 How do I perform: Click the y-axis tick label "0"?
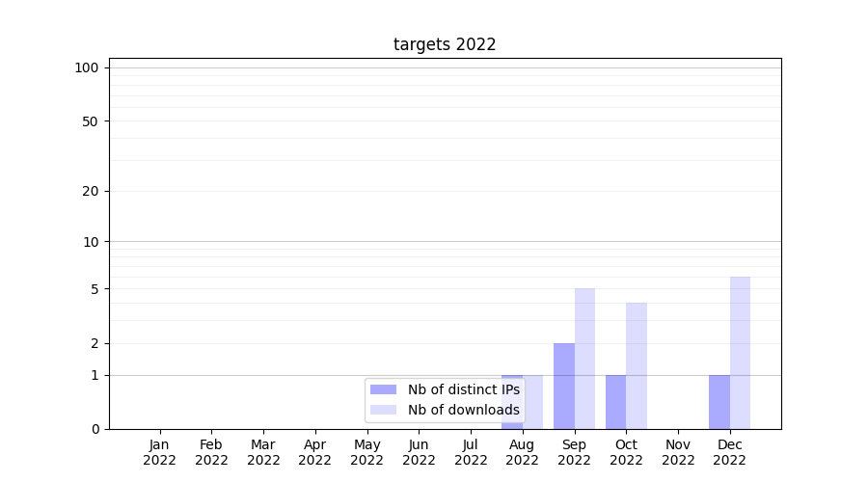(x=95, y=429)
